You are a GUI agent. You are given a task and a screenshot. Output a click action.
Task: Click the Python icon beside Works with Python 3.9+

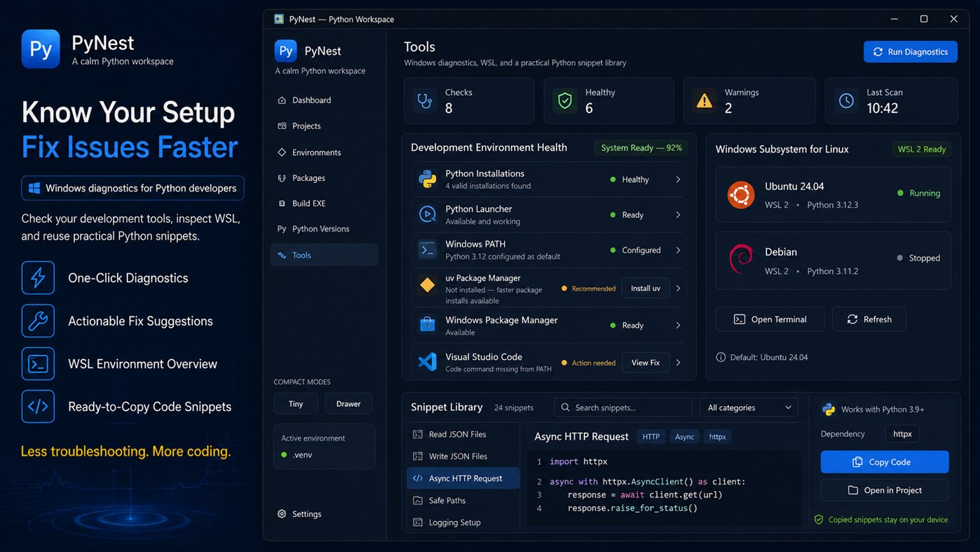pyautogui.click(x=829, y=409)
